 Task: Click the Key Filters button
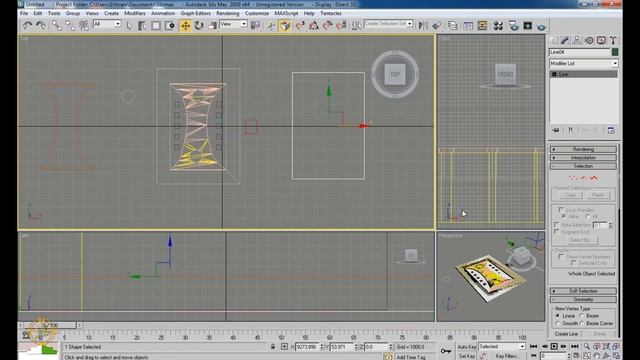[507, 356]
